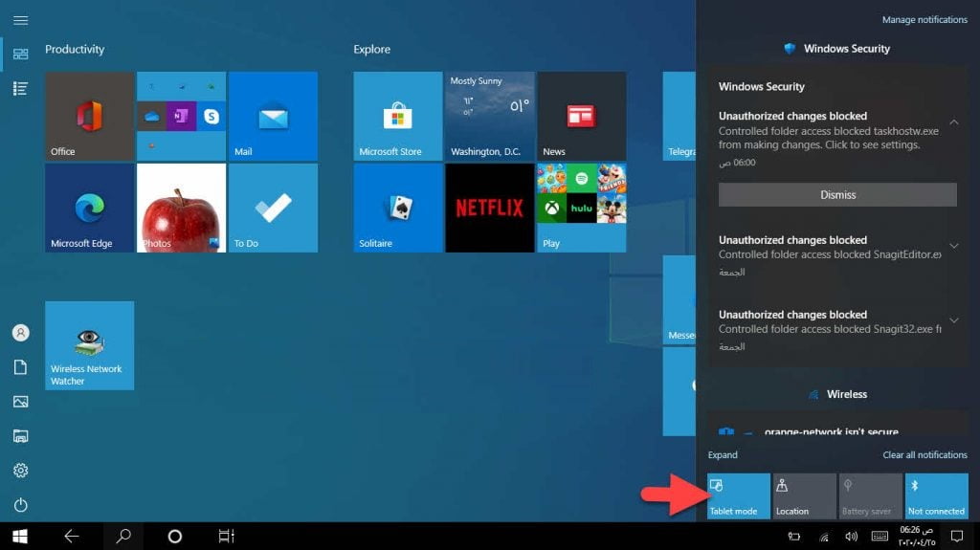
Task: Click the battery tray icon
Action: pyautogui.click(x=794, y=537)
